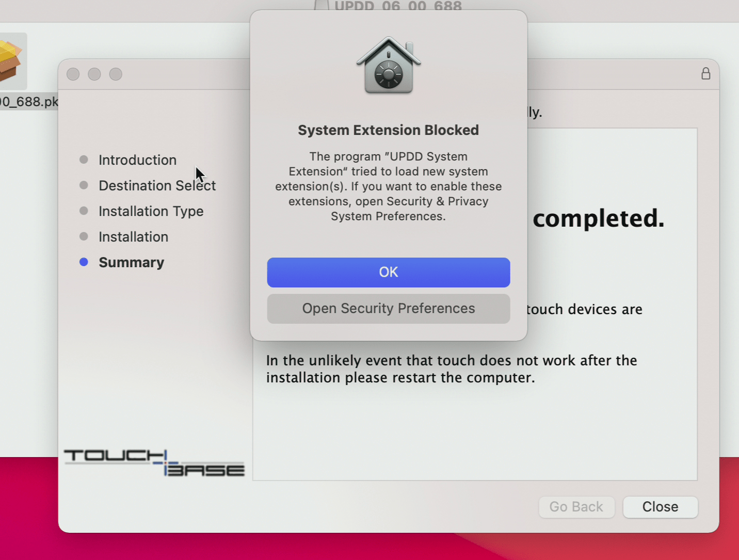The height and width of the screenshot is (560, 739).
Task: Click the installer window's zoom button
Action: (x=116, y=74)
